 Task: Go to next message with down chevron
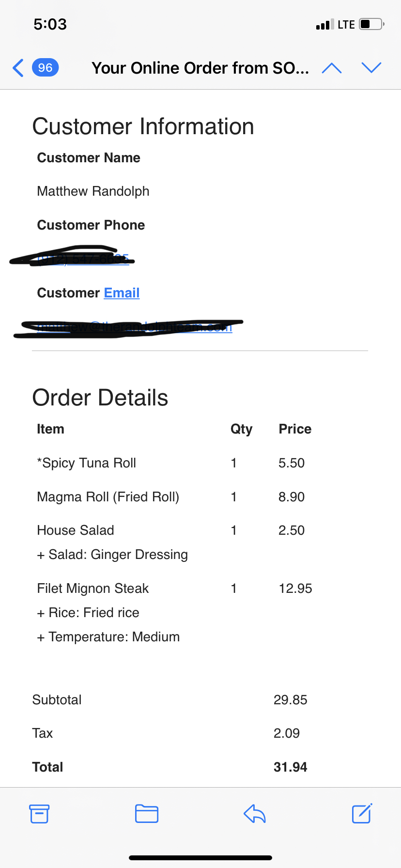(x=371, y=68)
